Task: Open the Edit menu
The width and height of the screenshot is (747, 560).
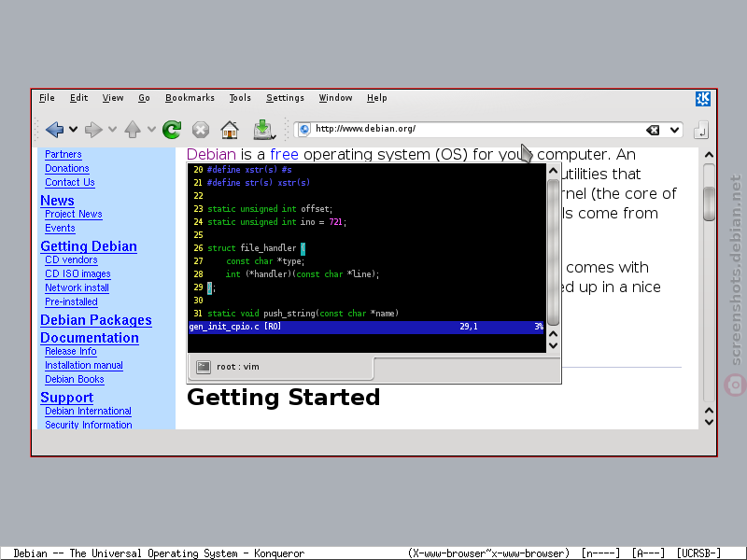Action: (78, 98)
